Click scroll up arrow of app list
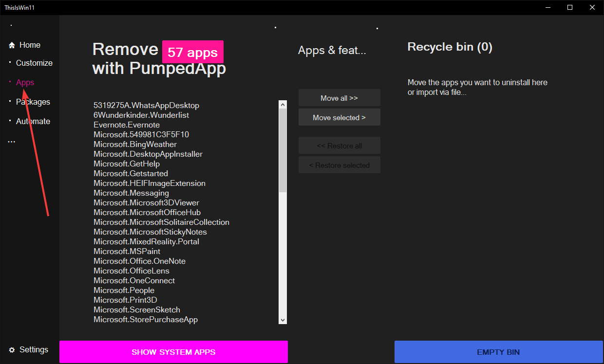604x364 pixels. 283,104
